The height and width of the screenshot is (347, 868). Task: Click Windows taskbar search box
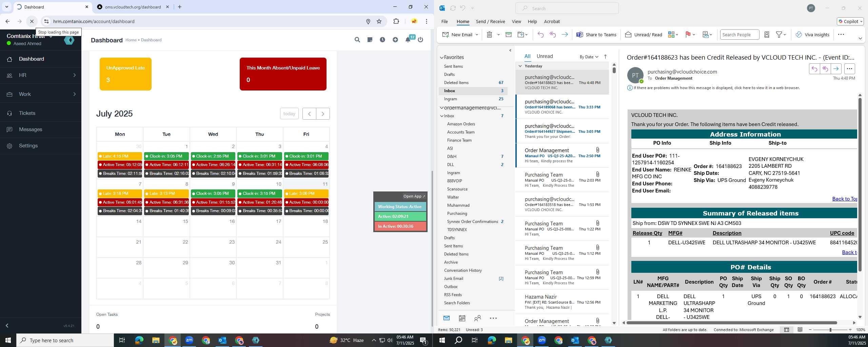pyautogui.click(x=65, y=340)
